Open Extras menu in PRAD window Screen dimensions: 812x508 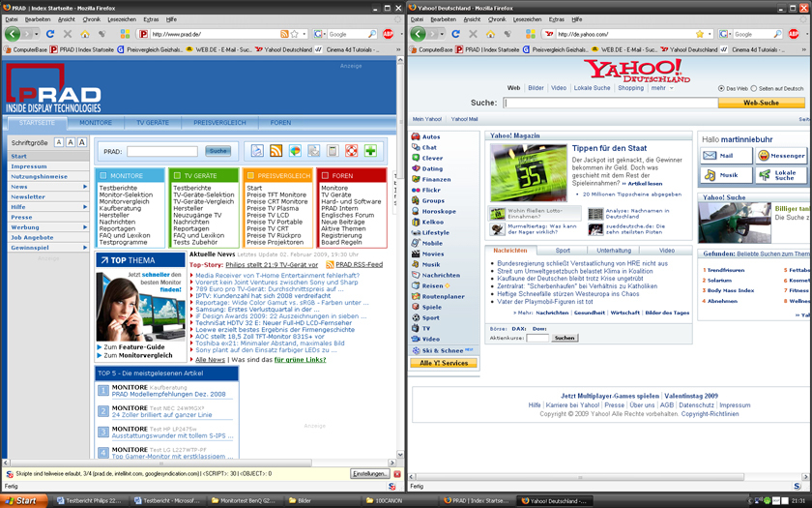pos(151,19)
